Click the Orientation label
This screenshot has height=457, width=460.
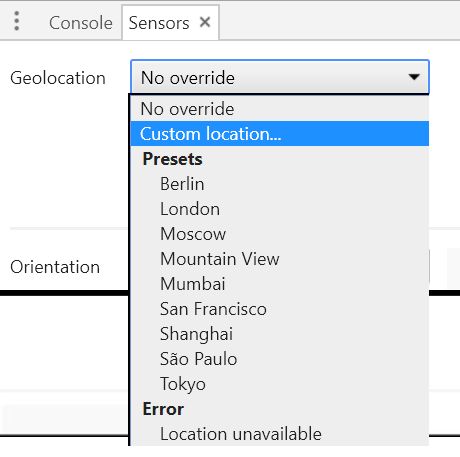click(x=55, y=267)
